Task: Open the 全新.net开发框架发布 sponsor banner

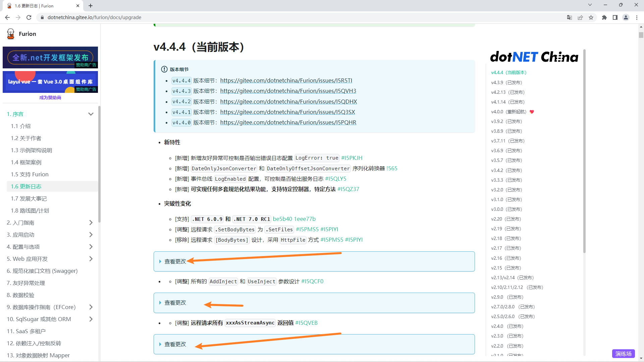Action: point(50,57)
